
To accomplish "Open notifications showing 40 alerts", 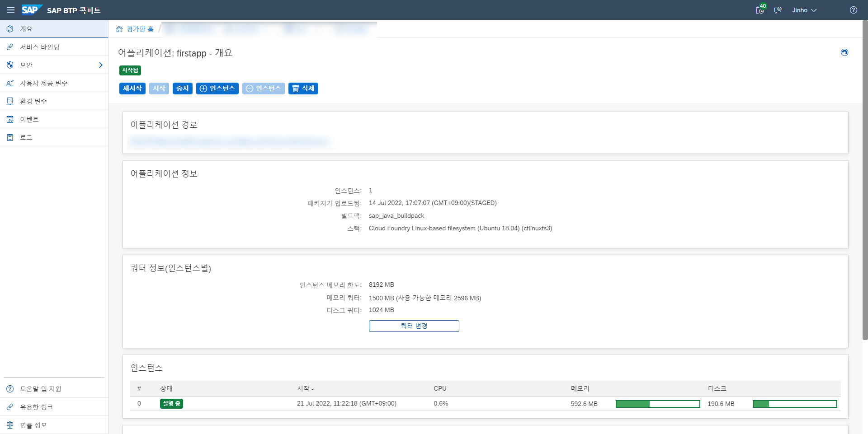I will coord(759,10).
